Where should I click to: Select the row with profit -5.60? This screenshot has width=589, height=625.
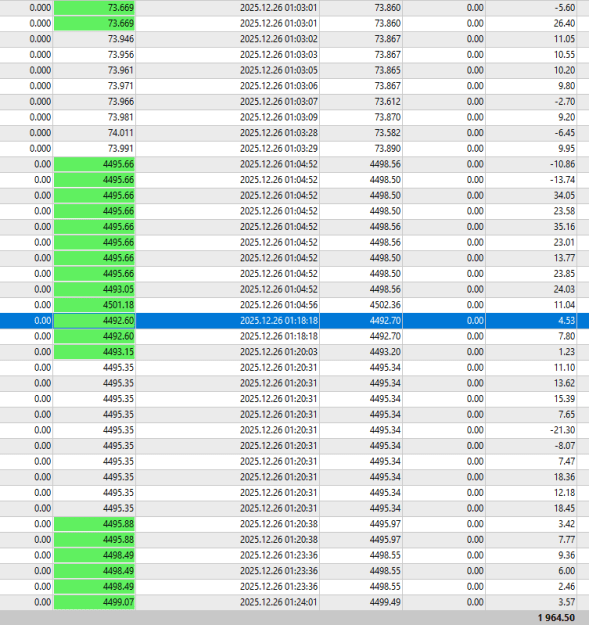point(294,8)
